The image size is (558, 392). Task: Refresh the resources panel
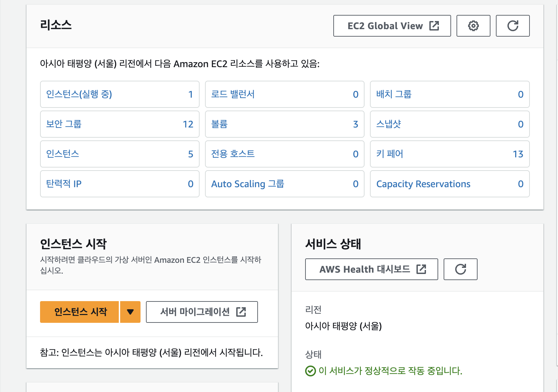513,26
